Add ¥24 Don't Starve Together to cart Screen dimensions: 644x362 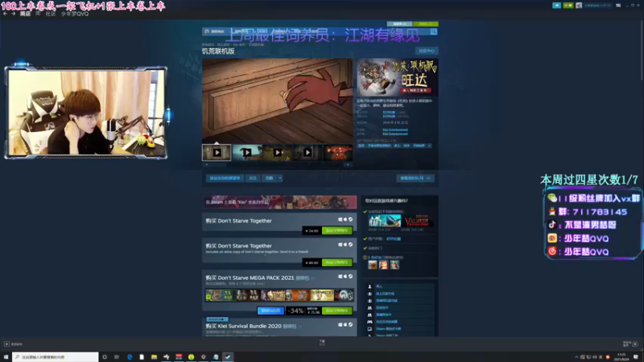click(x=336, y=231)
